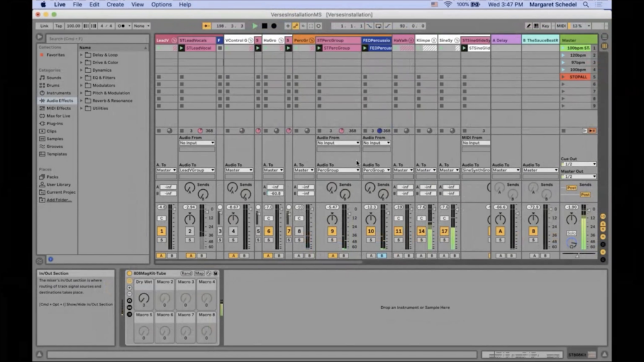Viewport: 644px width, 362px height.
Task: Solo track 4 with its S button
Action: (233, 240)
